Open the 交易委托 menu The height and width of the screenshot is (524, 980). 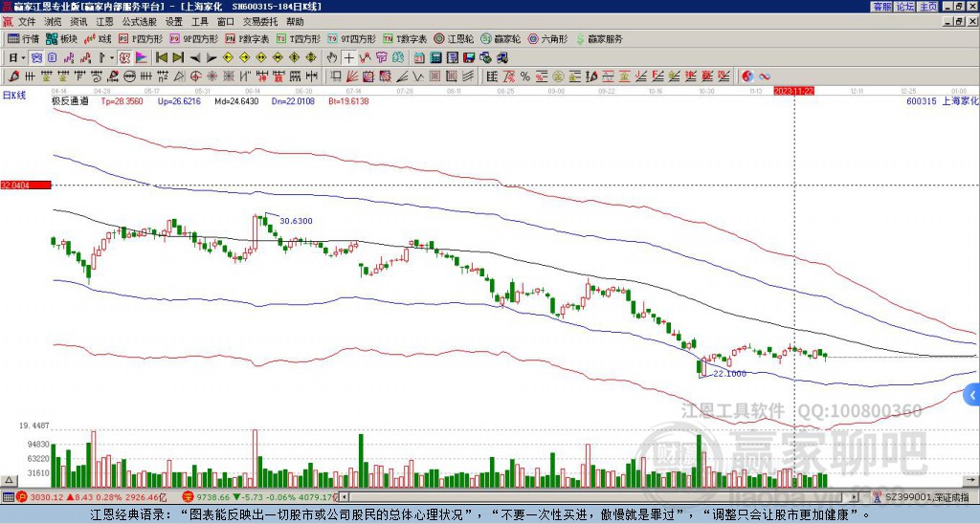pyautogui.click(x=260, y=22)
